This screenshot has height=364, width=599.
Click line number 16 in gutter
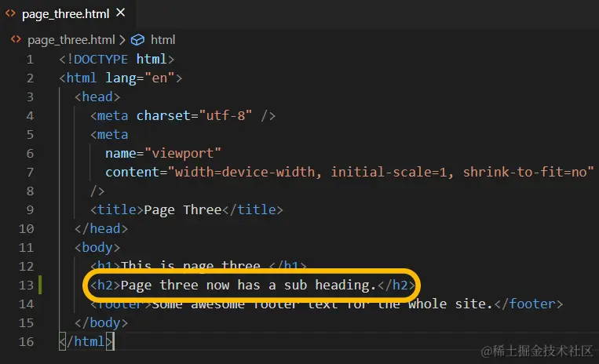tap(26, 342)
